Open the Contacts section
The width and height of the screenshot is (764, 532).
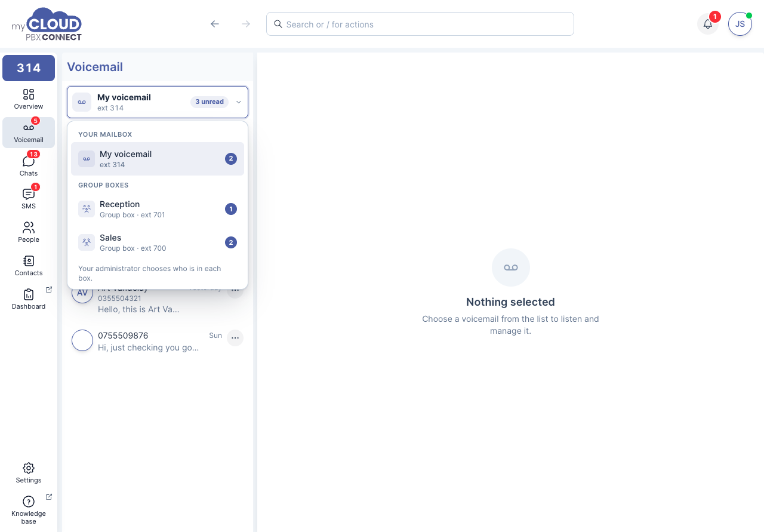29,266
